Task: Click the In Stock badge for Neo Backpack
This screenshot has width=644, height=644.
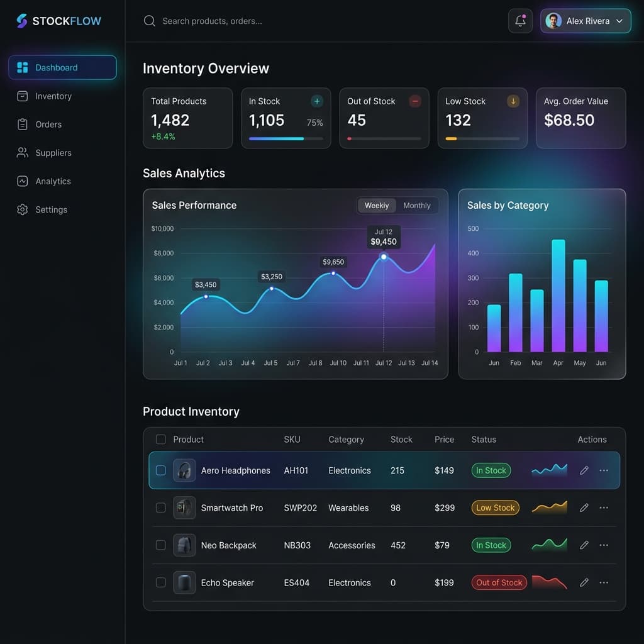Action: [x=491, y=545]
